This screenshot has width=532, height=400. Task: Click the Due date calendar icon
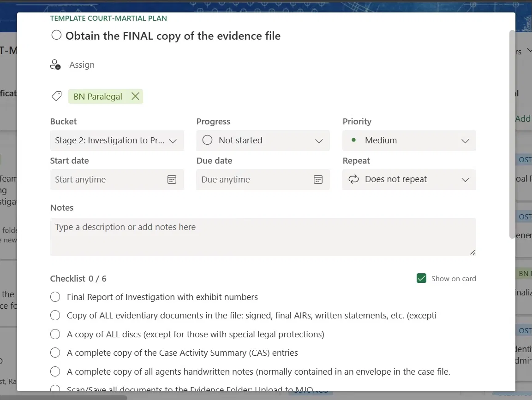pyautogui.click(x=318, y=179)
